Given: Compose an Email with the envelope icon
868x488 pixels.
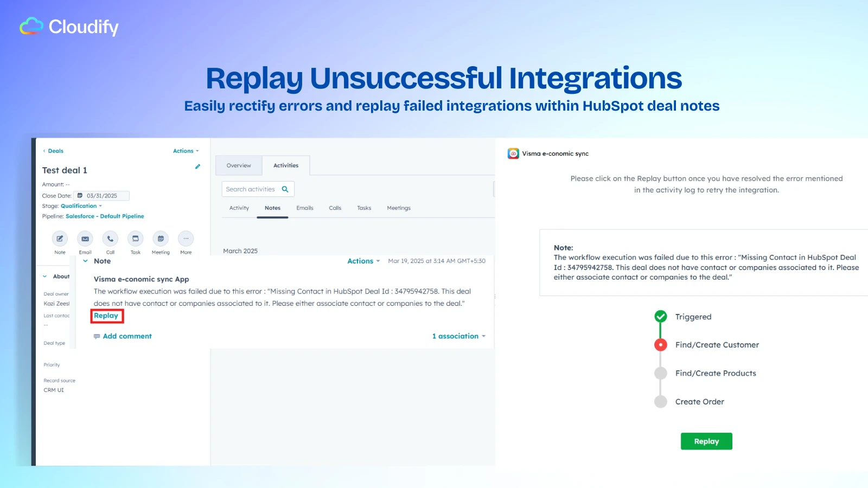Looking at the screenshot, I should tap(85, 239).
